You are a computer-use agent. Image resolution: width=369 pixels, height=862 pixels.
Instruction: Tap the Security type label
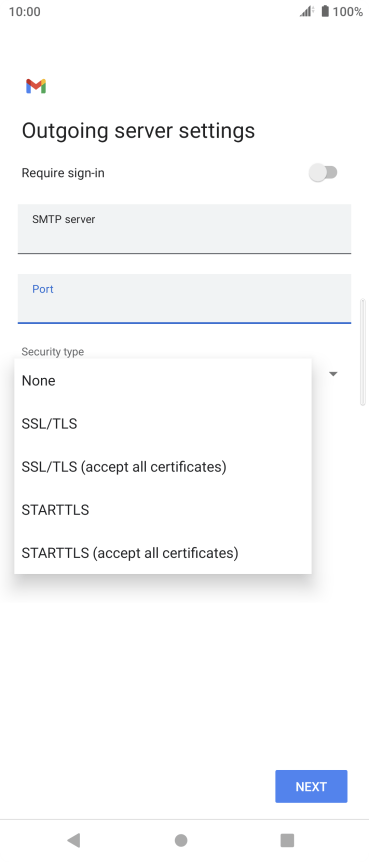pos(53,351)
